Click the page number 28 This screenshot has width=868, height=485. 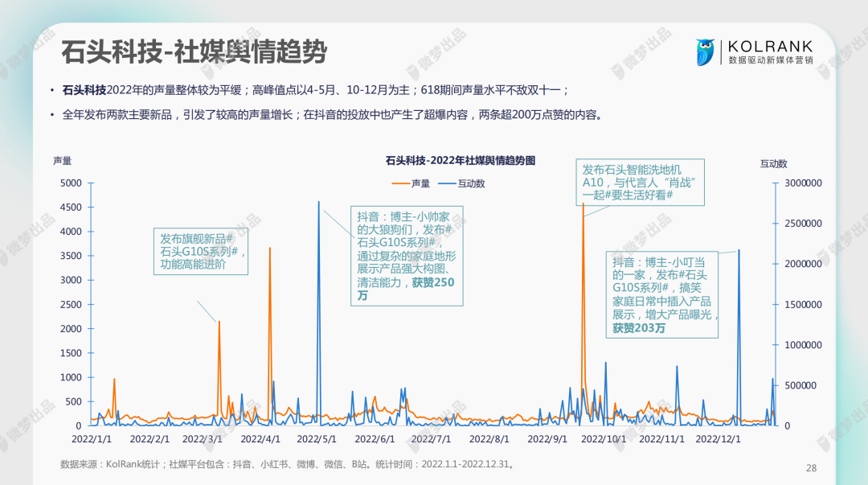pos(811,468)
